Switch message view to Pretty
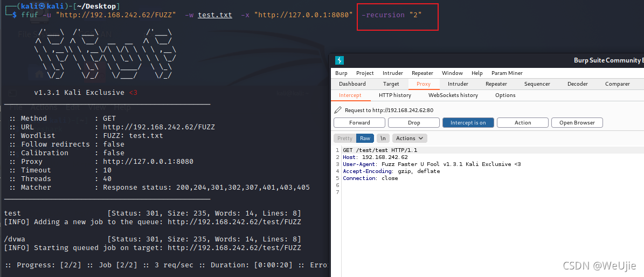The height and width of the screenshot is (277, 644). tap(344, 138)
